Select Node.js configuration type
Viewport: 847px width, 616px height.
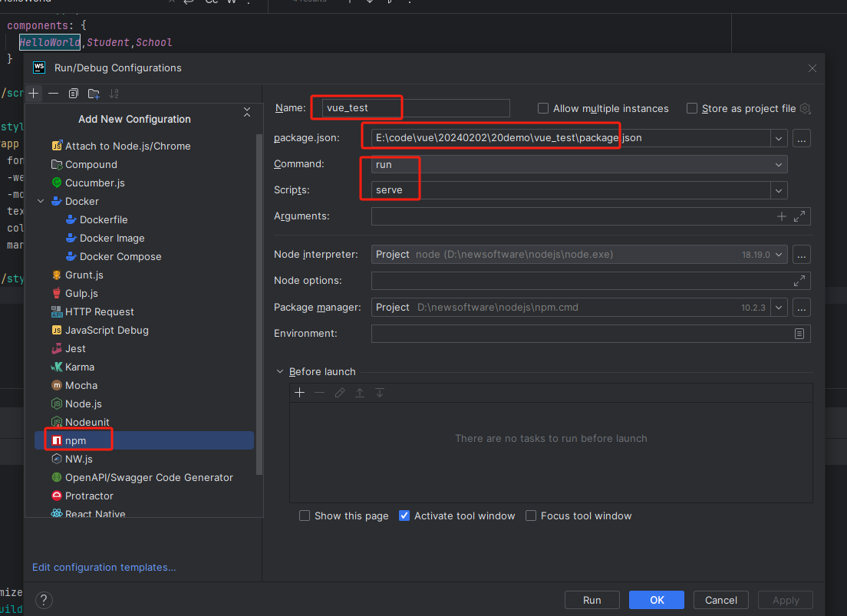tap(83, 404)
